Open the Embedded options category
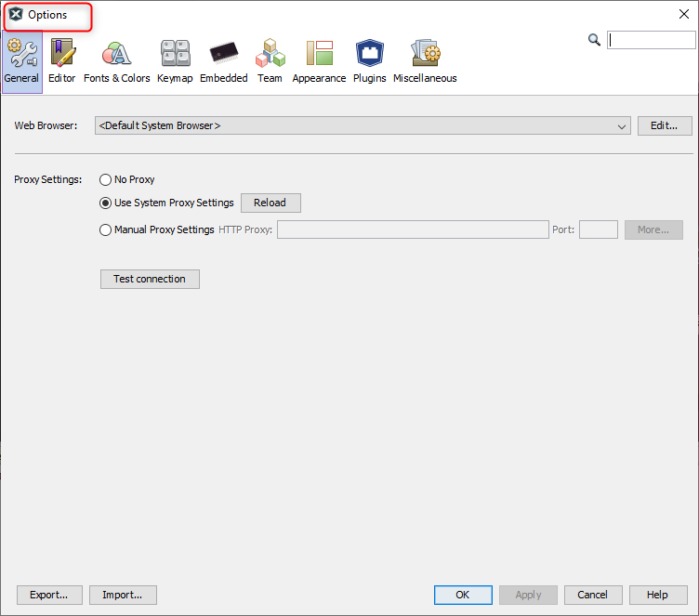 pyautogui.click(x=224, y=61)
